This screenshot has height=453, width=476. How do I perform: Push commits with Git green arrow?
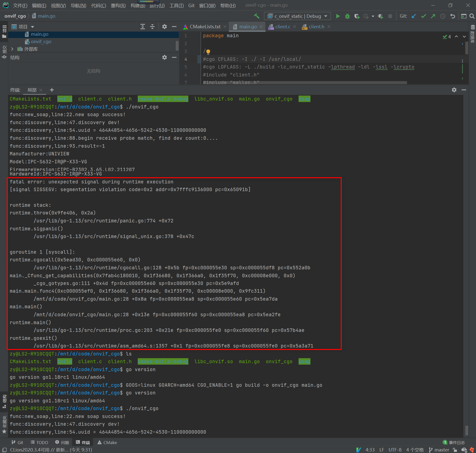click(x=433, y=16)
